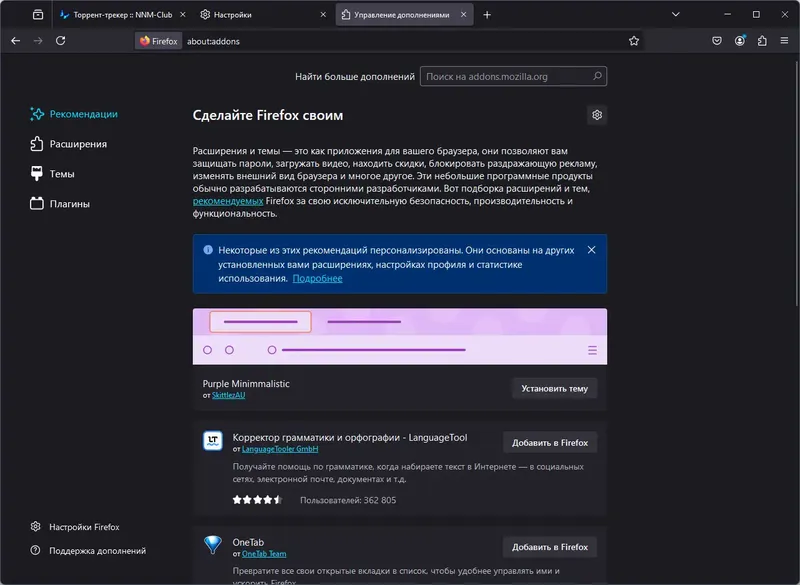Open the Pocket save icon
This screenshot has height=585, width=800.
pyautogui.click(x=717, y=41)
